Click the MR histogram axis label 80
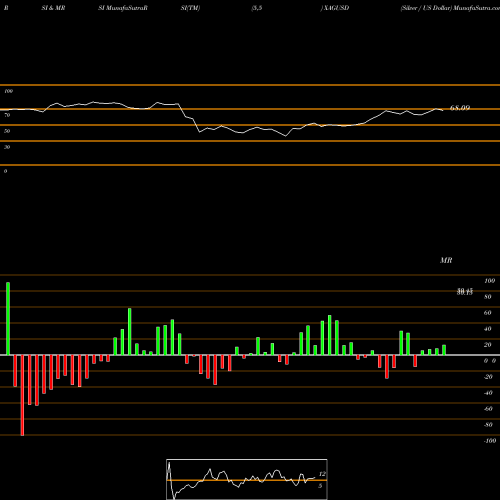500x500 pixels. point(488,297)
